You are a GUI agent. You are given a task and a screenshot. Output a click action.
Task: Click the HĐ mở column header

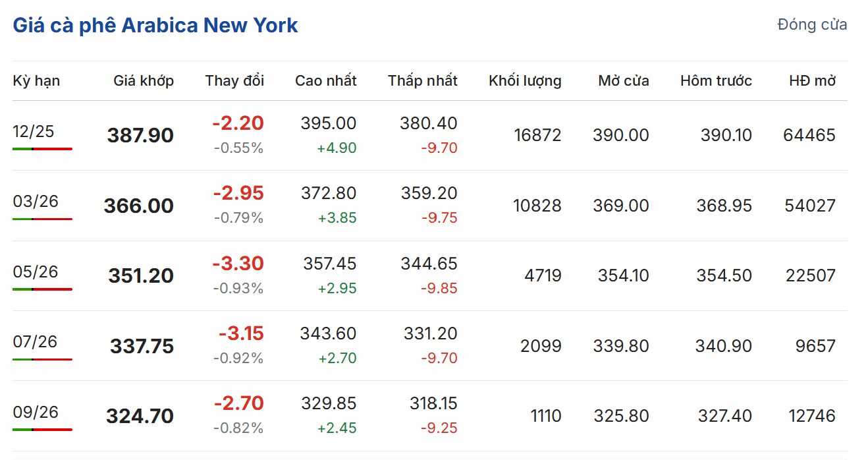(x=812, y=81)
